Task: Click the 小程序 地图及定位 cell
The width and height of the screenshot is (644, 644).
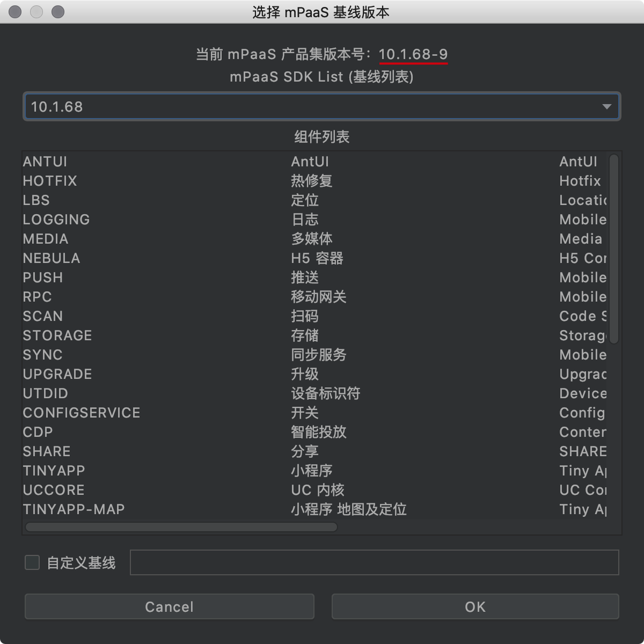Action: [349, 509]
